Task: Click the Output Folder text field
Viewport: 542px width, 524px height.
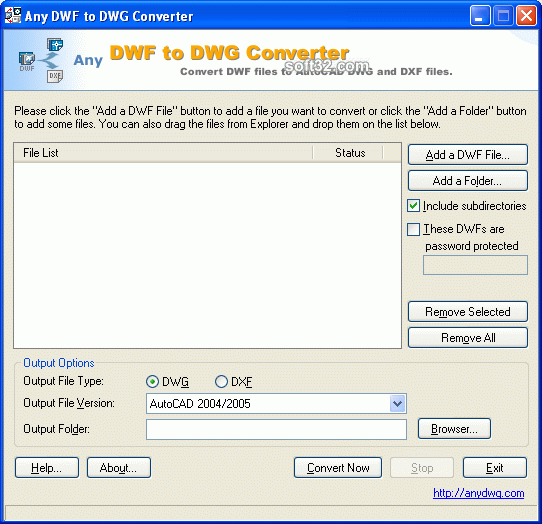Action: (276, 430)
